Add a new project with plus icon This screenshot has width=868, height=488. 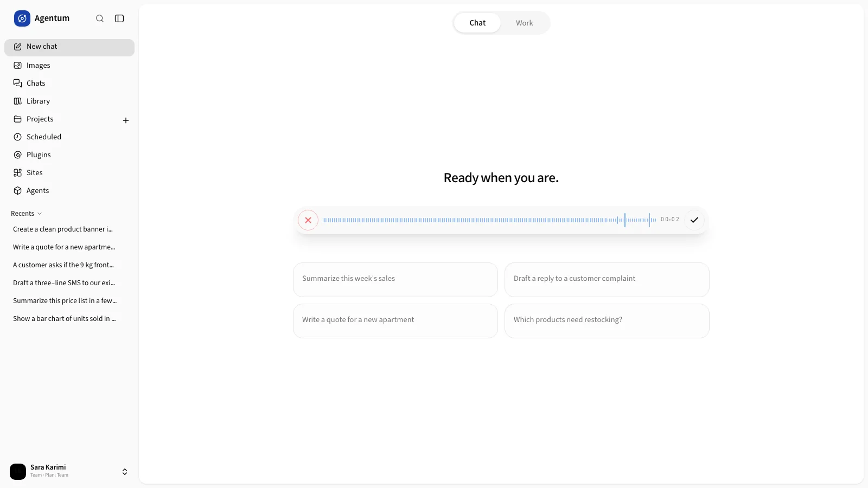(x=126, y=120)
